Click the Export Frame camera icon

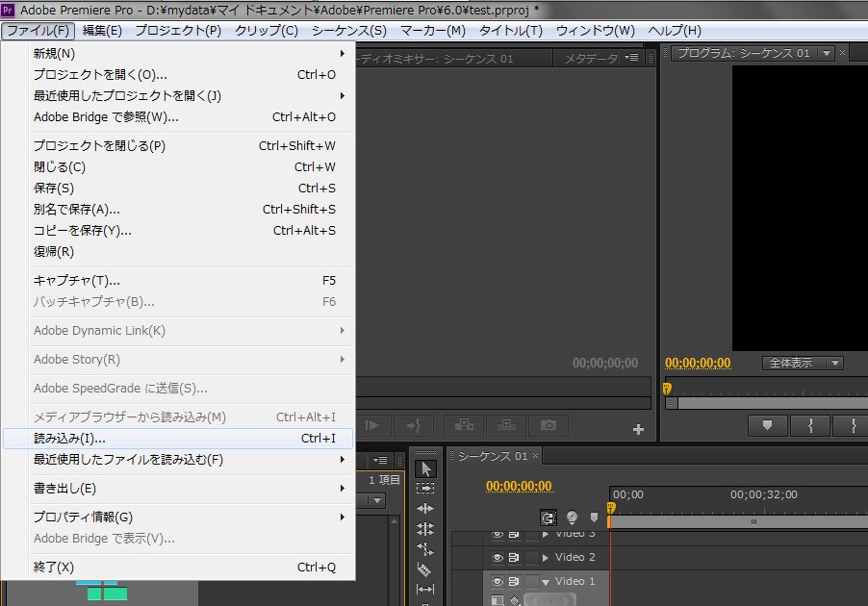pyautogui.click(x=549, y=425)
